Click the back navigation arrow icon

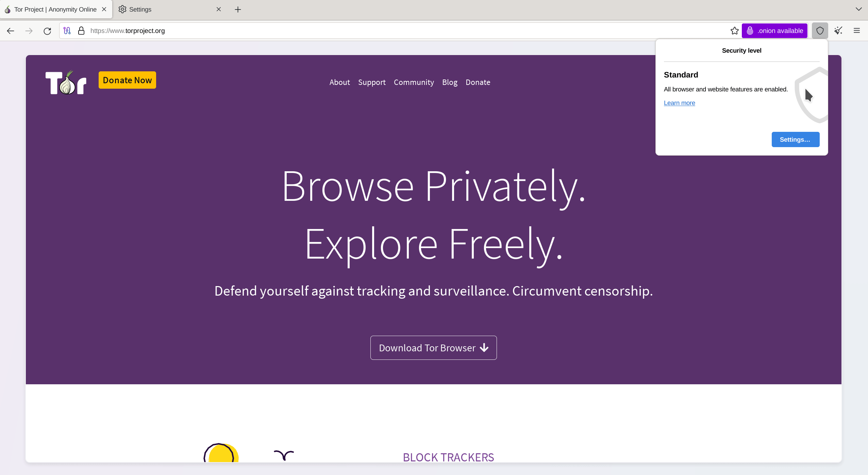point(11,31)
